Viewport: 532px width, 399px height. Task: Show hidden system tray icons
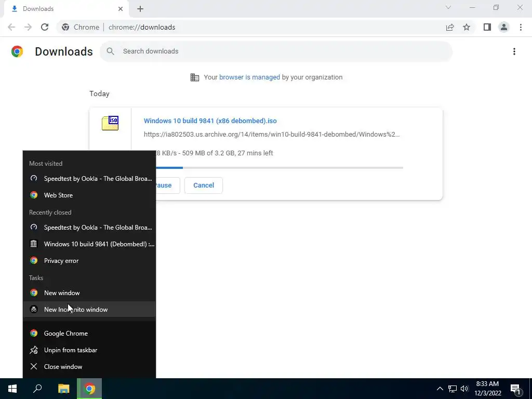[440, 389]
